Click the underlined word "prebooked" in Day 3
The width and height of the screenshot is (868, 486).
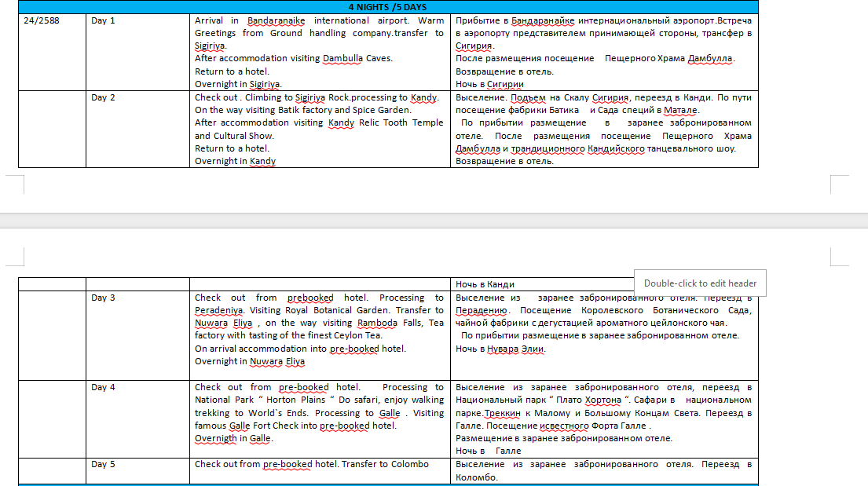[x=309, y=298]
